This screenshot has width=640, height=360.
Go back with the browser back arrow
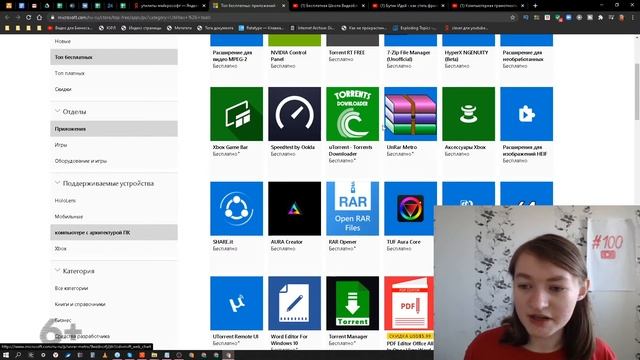7,18
